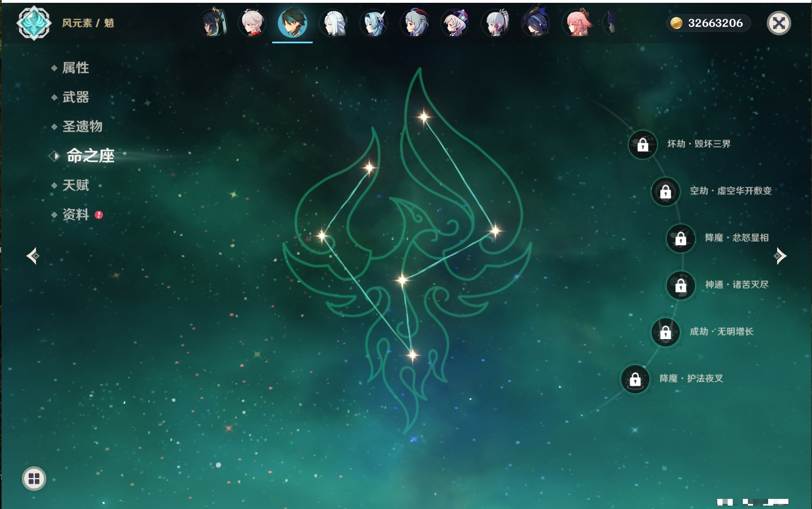Open the locked 空劫·虚空华开敷变 constellation node
This screenshot has height=509, width=812.
coord(665,192)
